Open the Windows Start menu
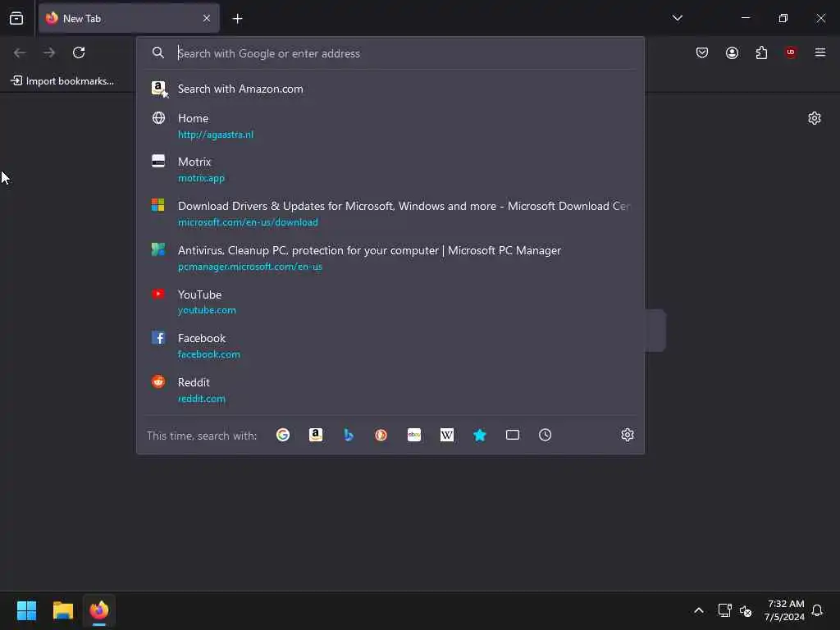Viewport: 840px width, 630px height. click(x=26, y=610)
